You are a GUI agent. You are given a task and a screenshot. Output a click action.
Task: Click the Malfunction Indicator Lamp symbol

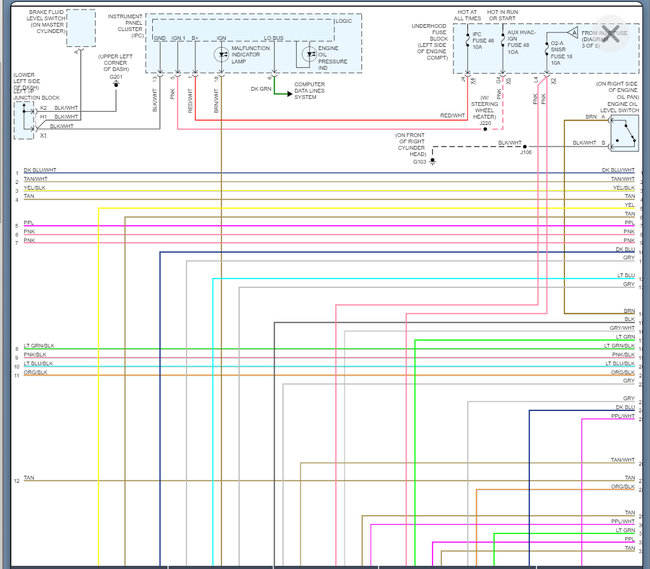click(221, 54)
